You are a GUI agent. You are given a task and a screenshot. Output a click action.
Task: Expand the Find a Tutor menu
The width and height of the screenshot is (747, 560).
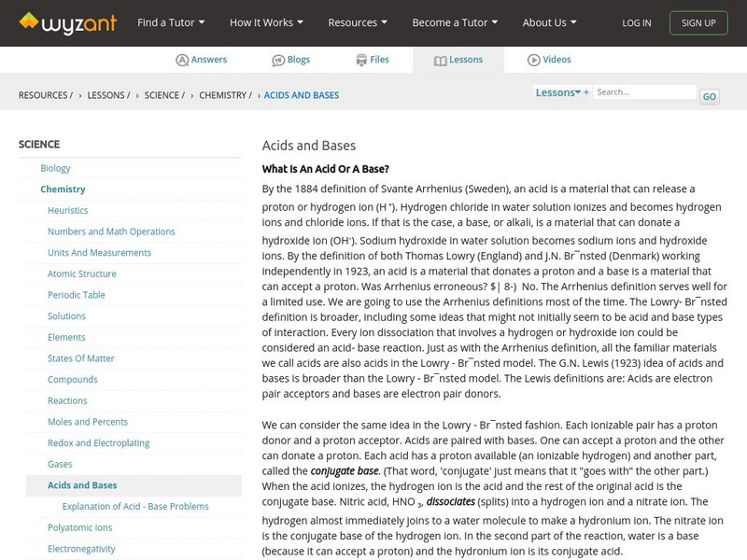171,22
